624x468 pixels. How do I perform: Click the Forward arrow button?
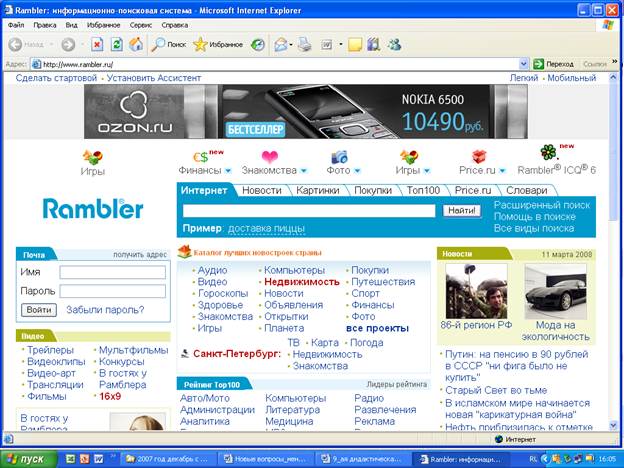[x=68, y=45]
